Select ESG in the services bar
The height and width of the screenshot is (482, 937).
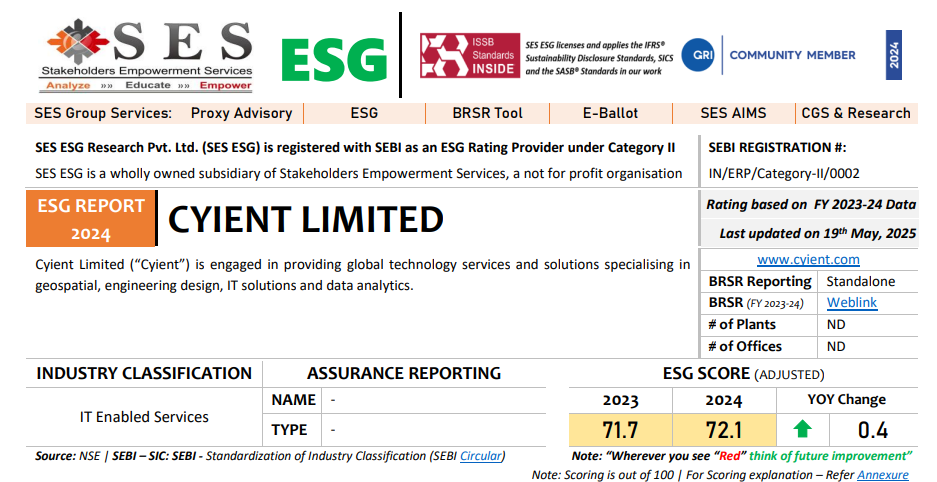[x=364, y=113]
